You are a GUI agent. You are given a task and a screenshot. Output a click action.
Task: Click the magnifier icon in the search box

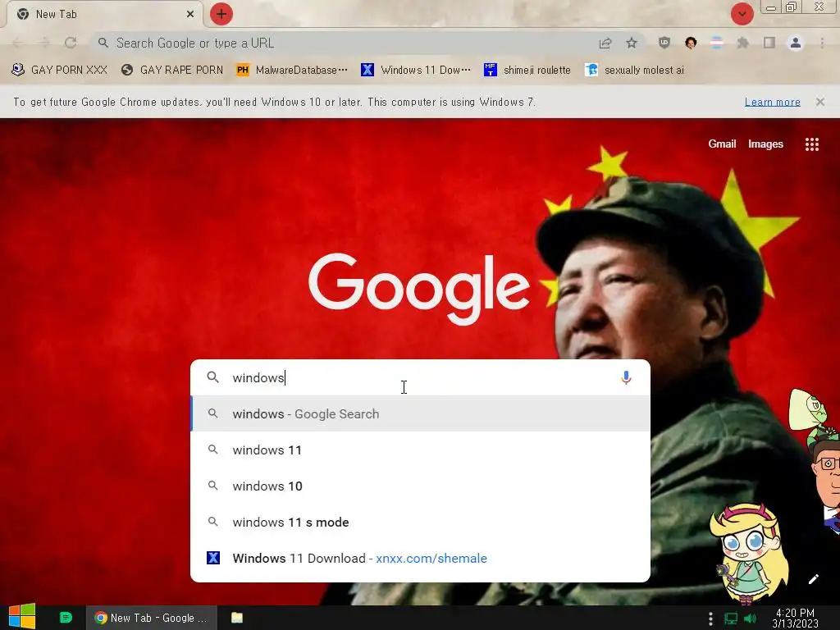pos(212,377)
